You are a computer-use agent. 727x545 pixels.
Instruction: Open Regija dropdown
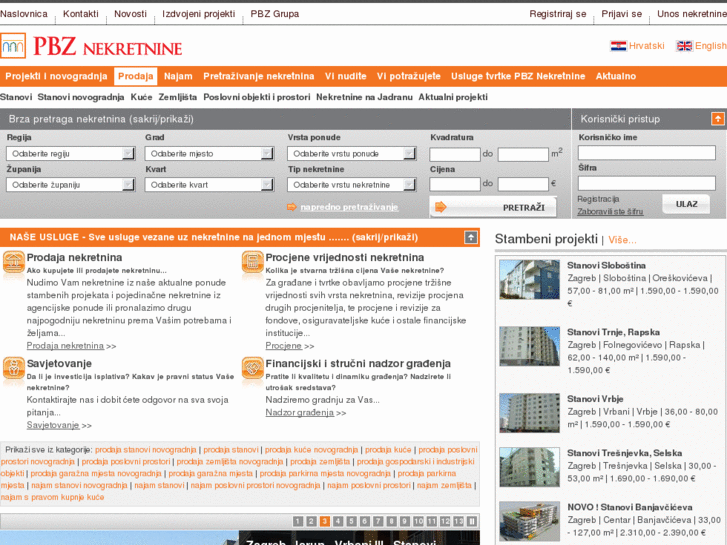[70, 154]
